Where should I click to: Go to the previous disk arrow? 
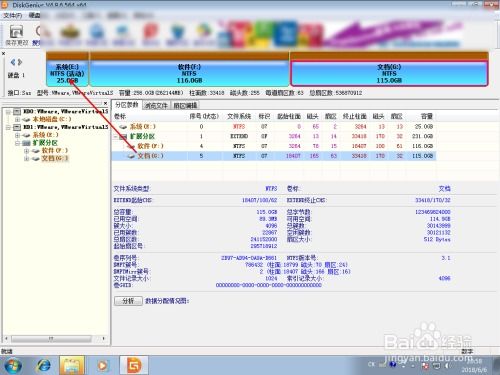click(13, 62)
